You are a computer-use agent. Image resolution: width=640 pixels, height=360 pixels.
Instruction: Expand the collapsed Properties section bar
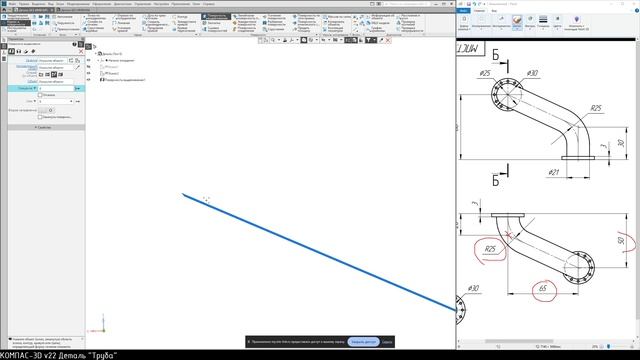(46, 127)
